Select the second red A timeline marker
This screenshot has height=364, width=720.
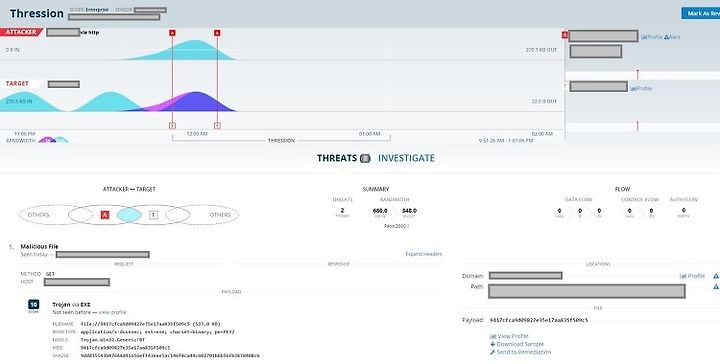[217, 33]
